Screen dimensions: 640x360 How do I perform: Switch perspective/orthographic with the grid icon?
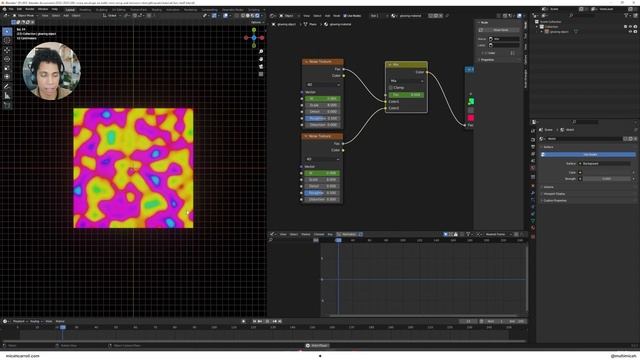261,74
